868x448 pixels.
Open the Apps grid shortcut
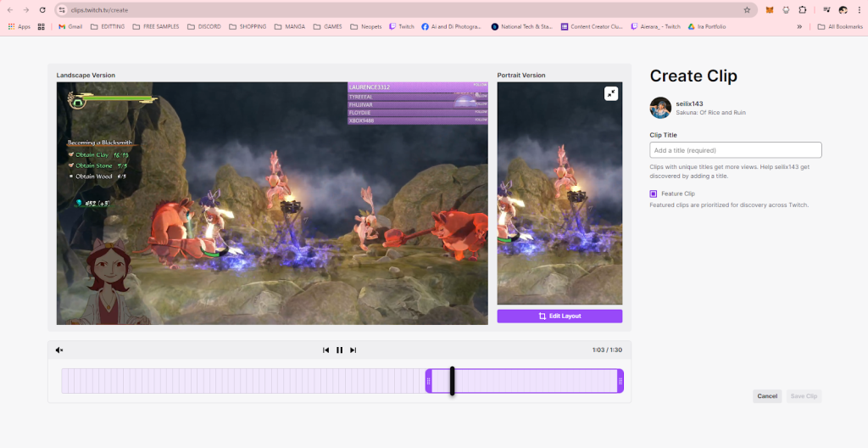[x=19, y=26]
